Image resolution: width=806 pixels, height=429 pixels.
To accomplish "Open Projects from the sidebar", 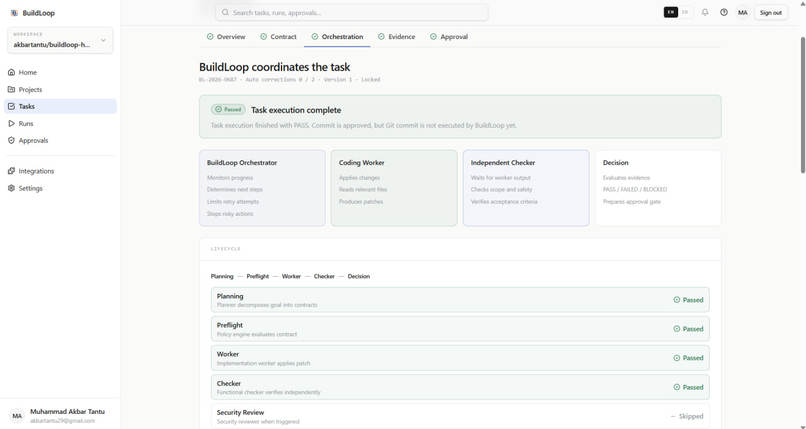I will [x=60, y=89].
